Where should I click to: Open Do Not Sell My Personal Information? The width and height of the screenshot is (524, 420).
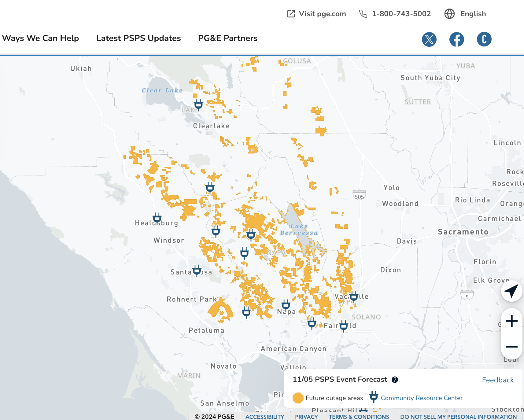pos(458,417)
